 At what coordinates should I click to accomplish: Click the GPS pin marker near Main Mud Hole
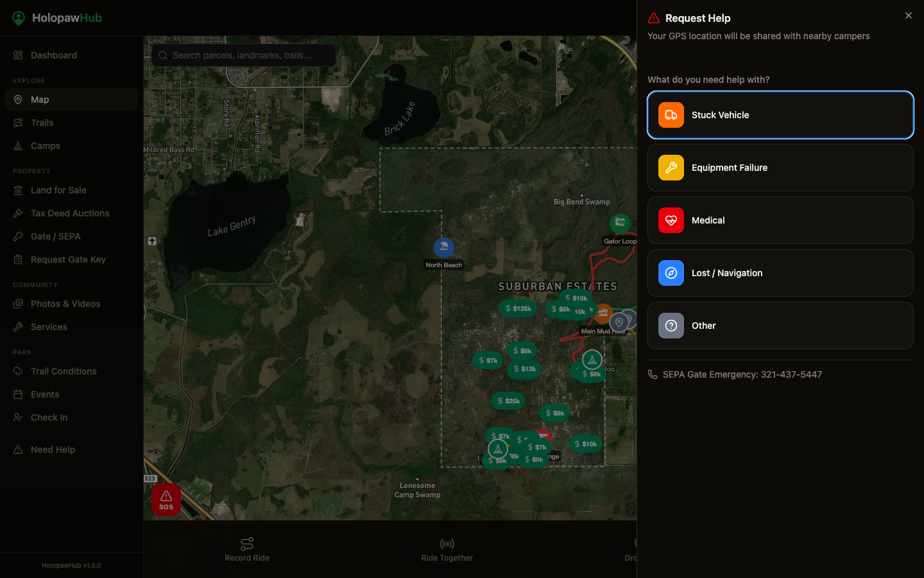pyautogui.click(x=620, y=320)
